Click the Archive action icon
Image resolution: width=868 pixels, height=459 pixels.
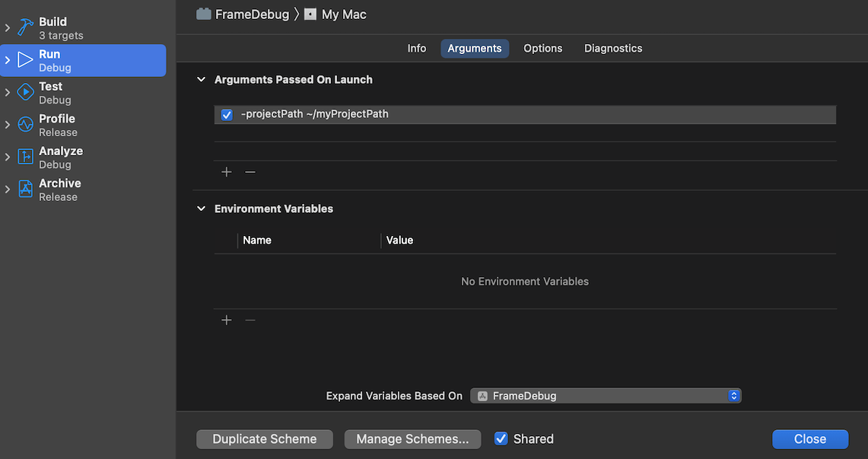coord(25,189)
